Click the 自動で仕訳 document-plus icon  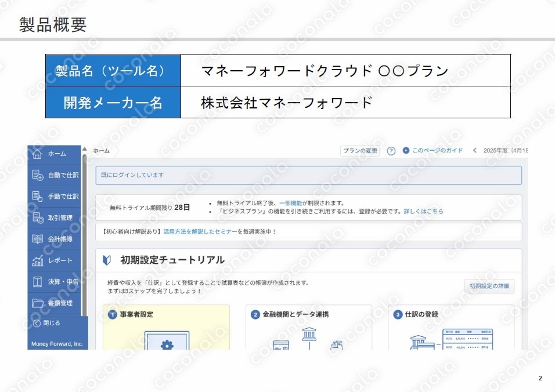pyautogui.click(x=38, y=175)
